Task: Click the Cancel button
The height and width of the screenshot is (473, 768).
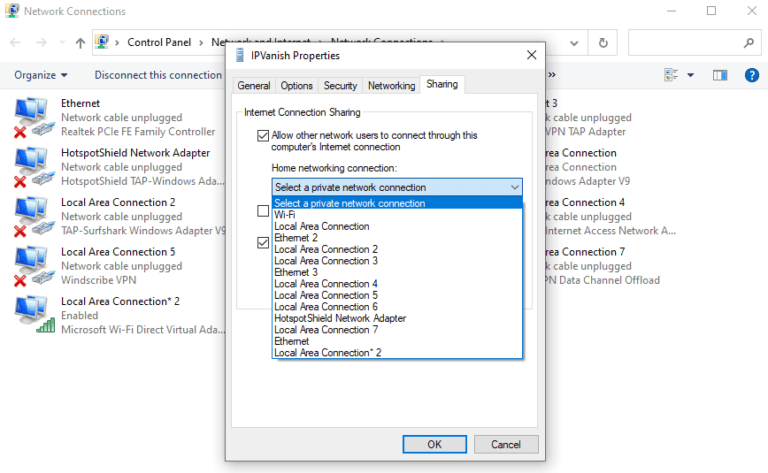Action: 506,444
